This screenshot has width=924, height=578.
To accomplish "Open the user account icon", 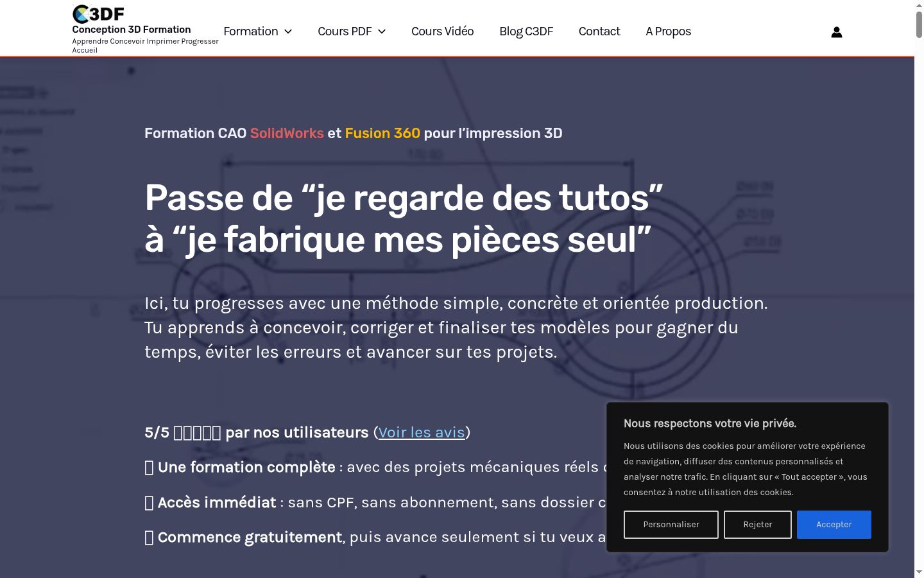I will point(837,32).
